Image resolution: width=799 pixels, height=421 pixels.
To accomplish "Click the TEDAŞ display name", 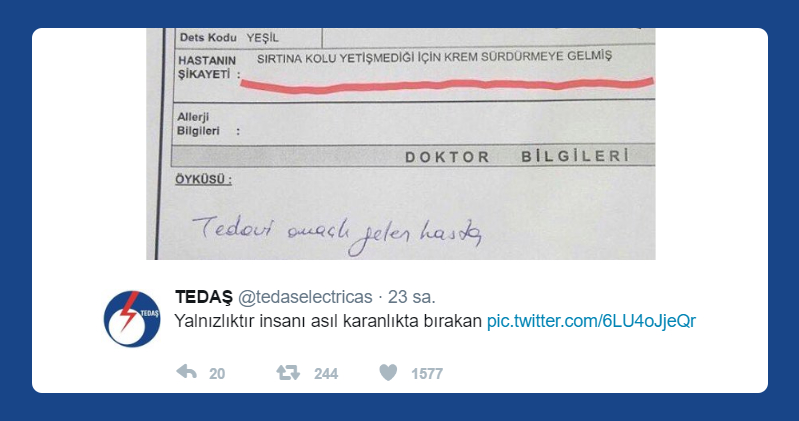I will [203, 297].
